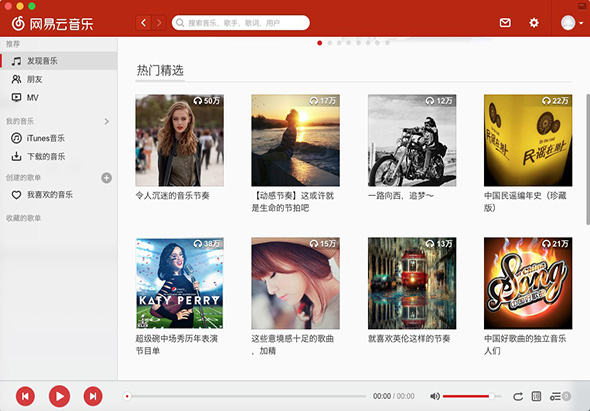Open the 民谣在路上 yellow playlist cover

[x=528, y=140]
